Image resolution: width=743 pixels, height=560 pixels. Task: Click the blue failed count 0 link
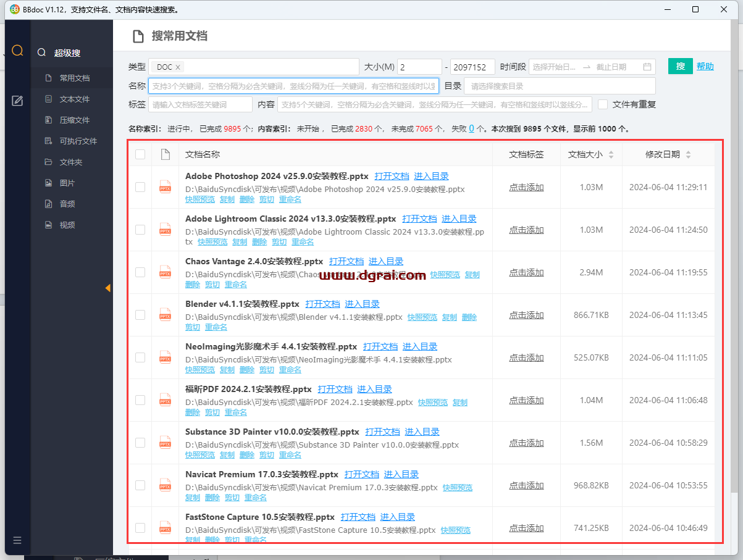(x=471, y=129)
